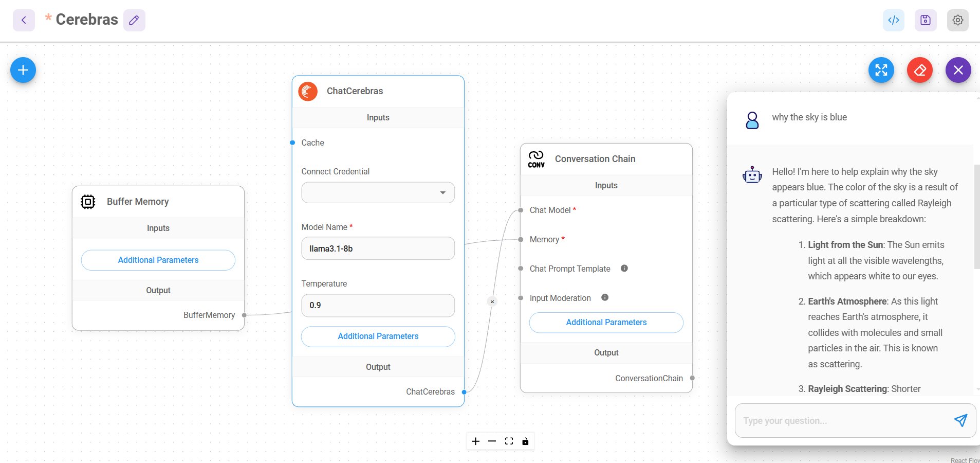Screen dimensions: 980x463
Task: Click the info icon beside Chat Prompt Template
Action: (x=624, y=268)
